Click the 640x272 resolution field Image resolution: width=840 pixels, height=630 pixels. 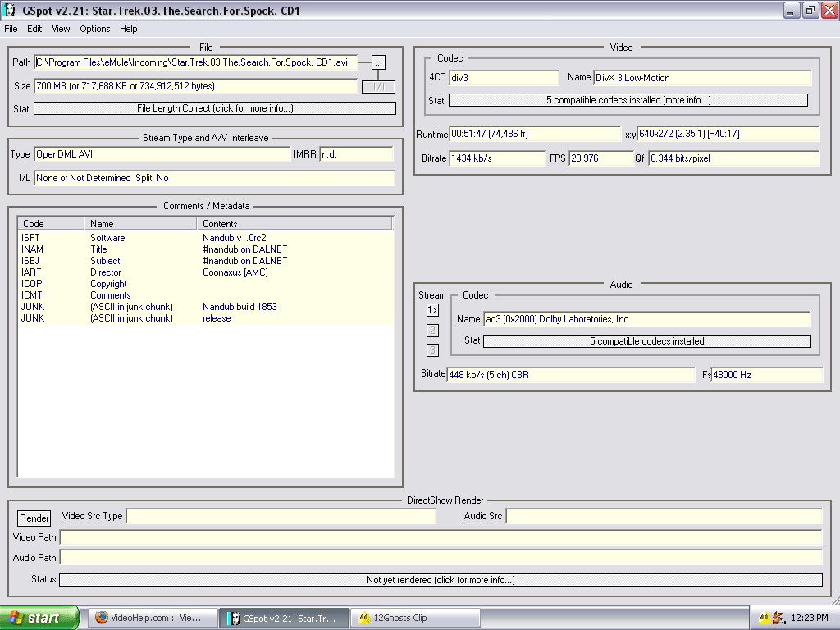(728, 134)
